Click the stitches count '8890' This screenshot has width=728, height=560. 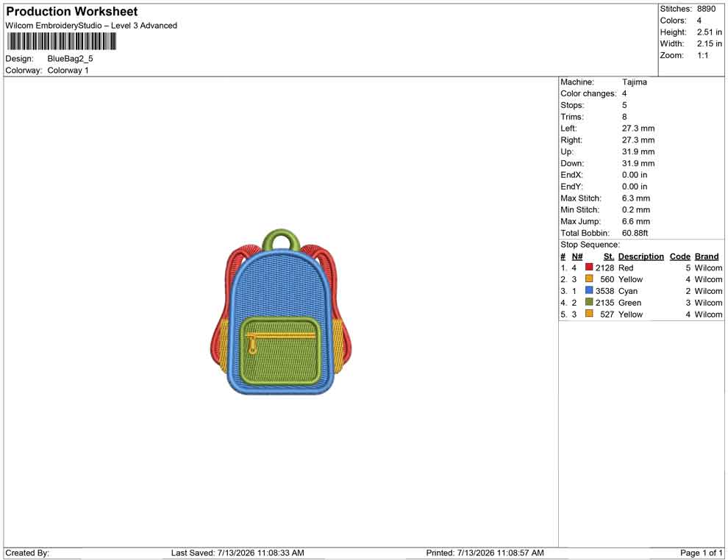(706, 9)
